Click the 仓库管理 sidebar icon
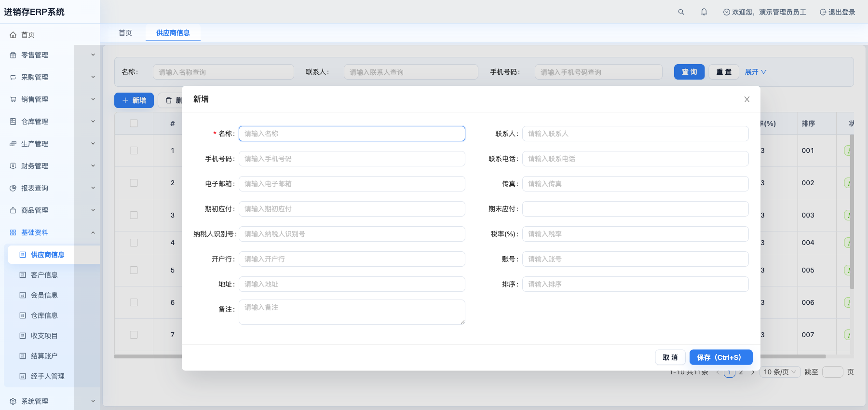Viewport: 868px width, 410px height. (13, 122)
